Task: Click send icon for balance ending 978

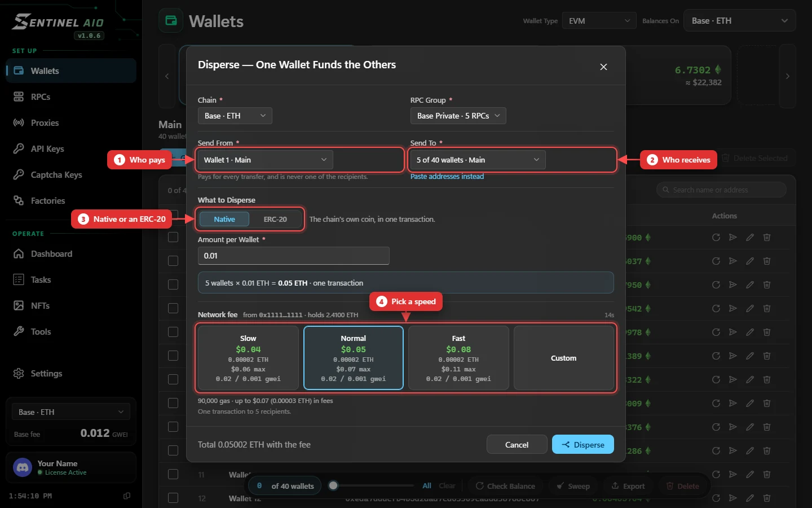Action: click(733, 332)
